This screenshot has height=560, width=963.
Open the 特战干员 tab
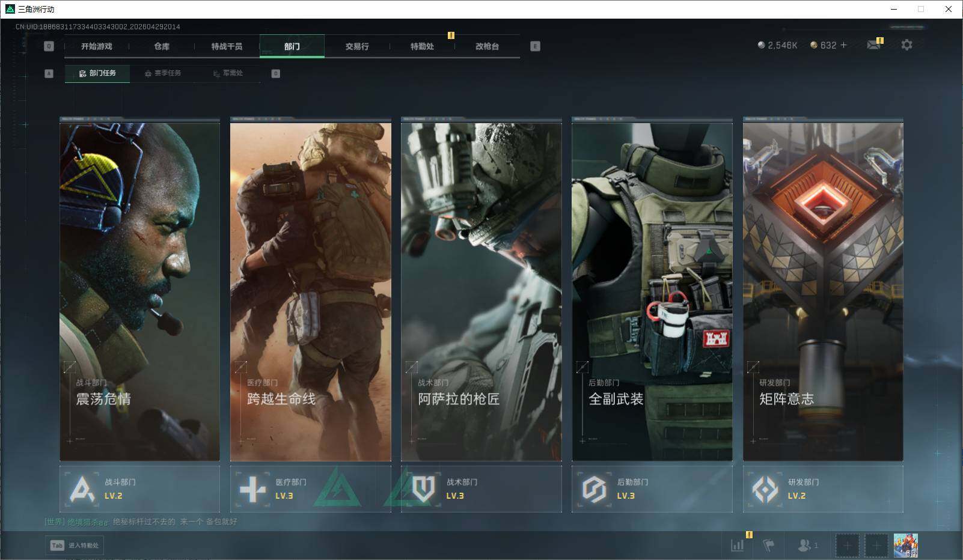coord(227,46)
